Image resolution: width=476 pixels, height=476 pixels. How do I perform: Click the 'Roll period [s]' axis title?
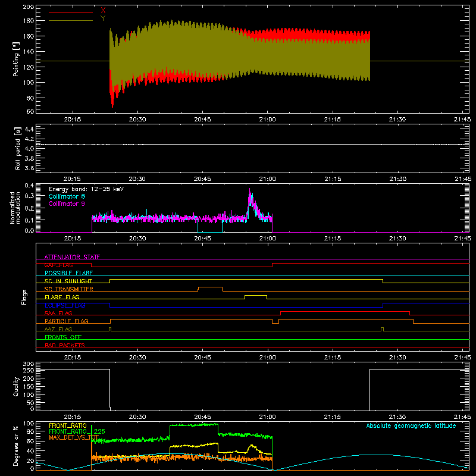(x=17, y=148)
